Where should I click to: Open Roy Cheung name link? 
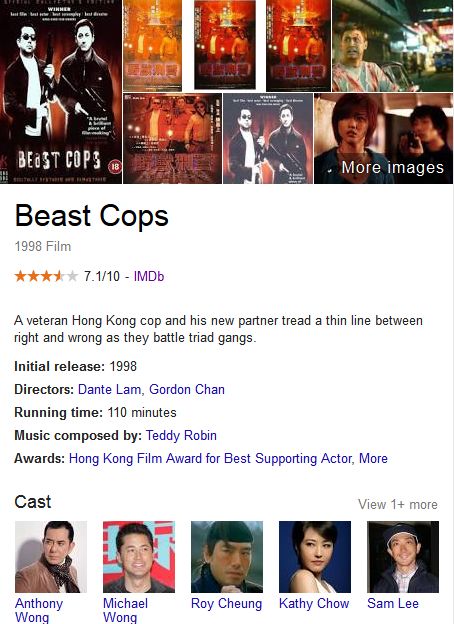click(x=226, y=603)
